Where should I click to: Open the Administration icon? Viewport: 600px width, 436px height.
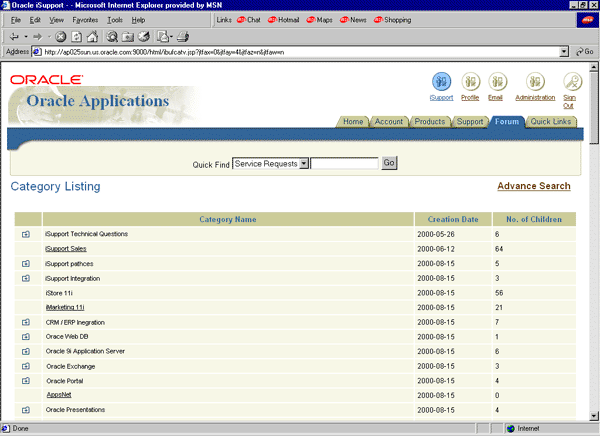click(x=535, y=82)
